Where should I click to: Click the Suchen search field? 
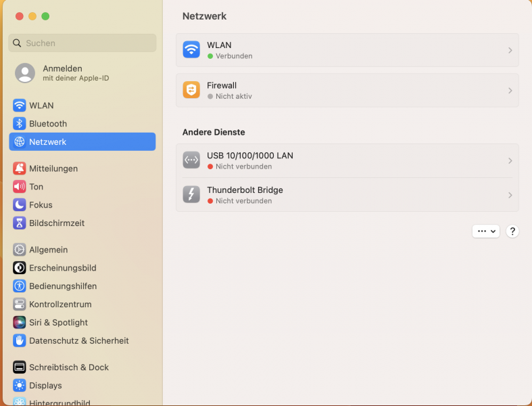point(82,43)
